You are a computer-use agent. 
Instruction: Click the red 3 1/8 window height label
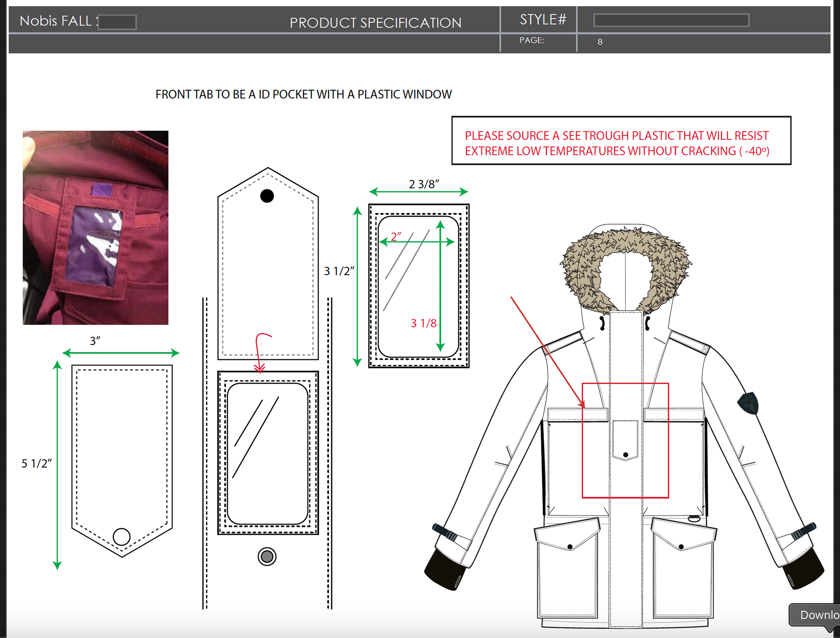423,323
